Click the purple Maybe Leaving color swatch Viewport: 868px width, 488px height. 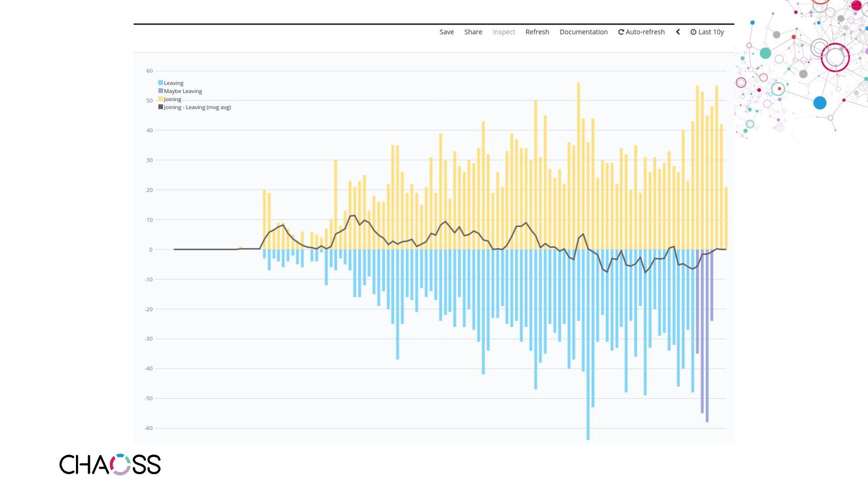pos(160,91)
